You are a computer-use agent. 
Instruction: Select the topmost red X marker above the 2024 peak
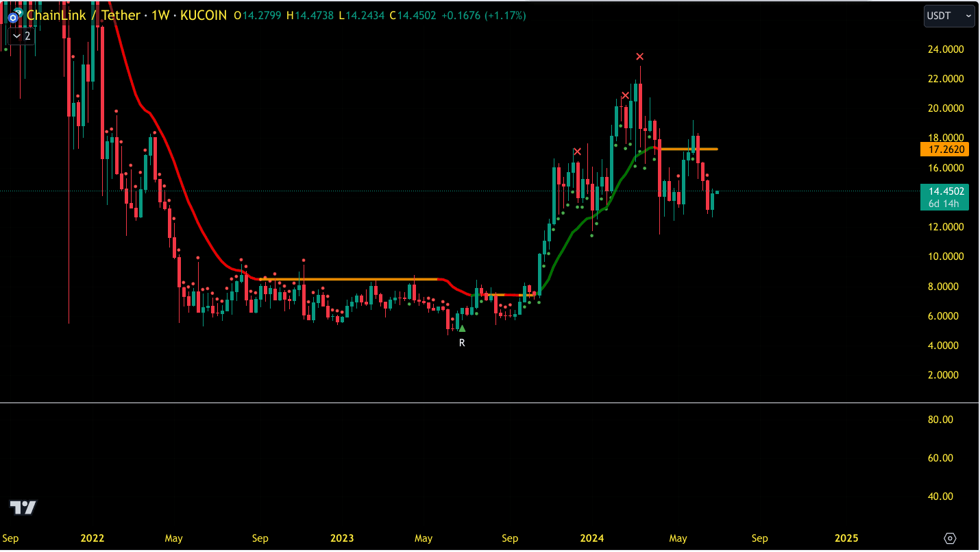click(639, 56)
